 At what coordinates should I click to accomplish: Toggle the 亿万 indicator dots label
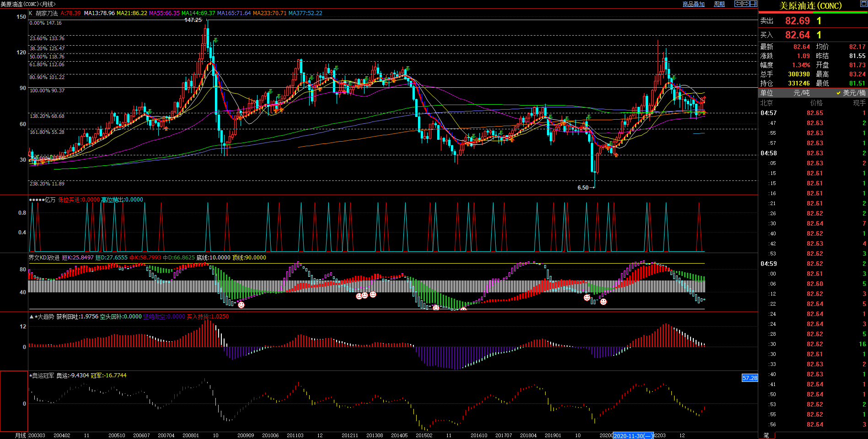click(x=42, y=200)
